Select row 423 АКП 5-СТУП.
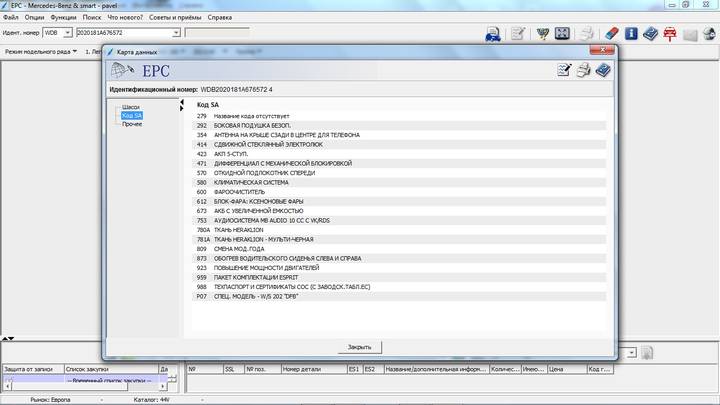 [x=399, y=154]
